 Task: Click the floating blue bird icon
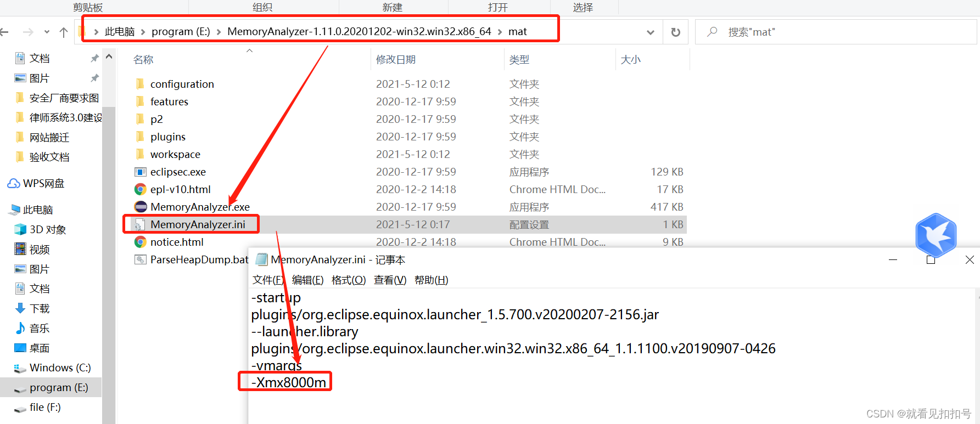tap(936, 235)
